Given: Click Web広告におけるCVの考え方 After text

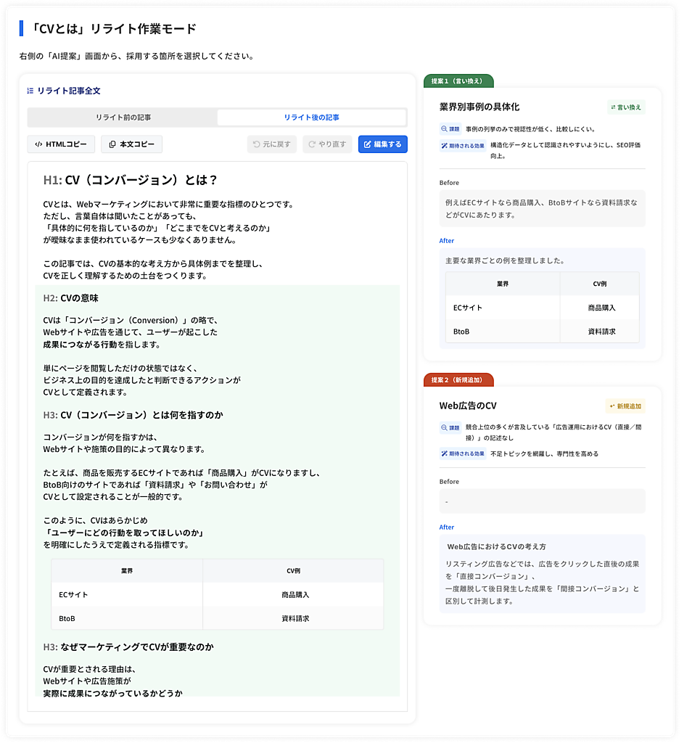Looking at the screenshot, I should pos(496,546).
